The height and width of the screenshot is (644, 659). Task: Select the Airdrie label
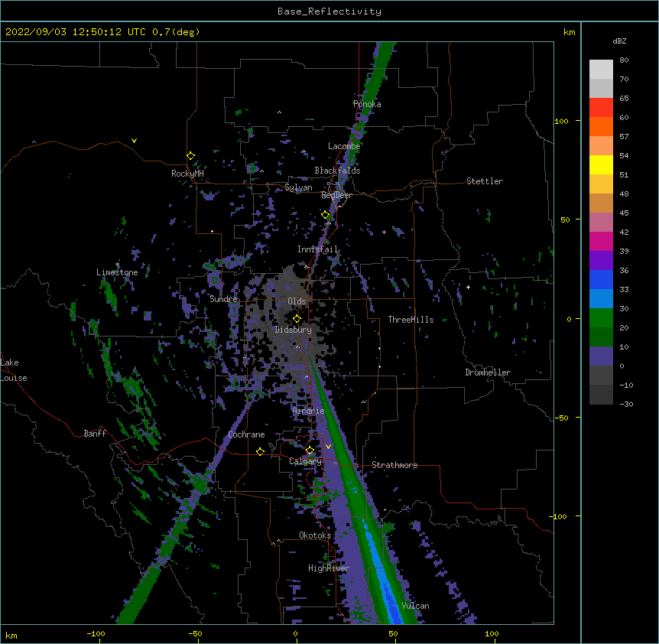[309, 411]
